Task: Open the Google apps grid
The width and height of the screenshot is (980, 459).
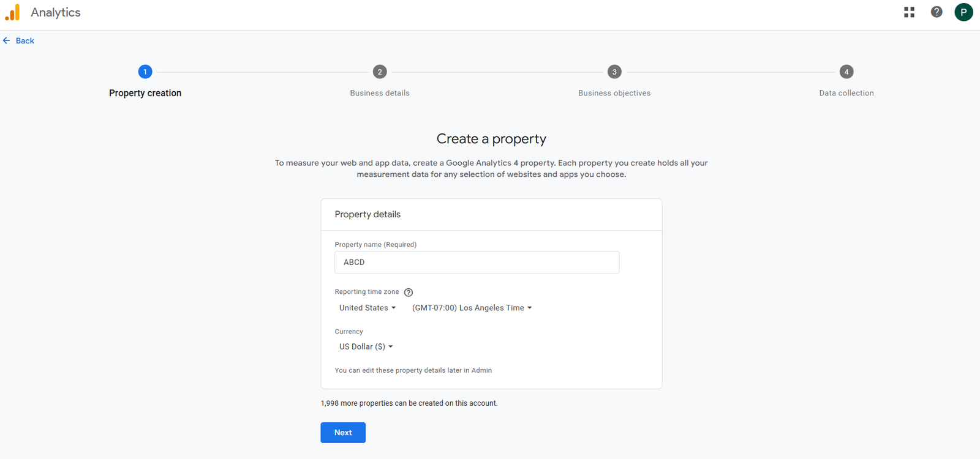Action: click(909, 12)
